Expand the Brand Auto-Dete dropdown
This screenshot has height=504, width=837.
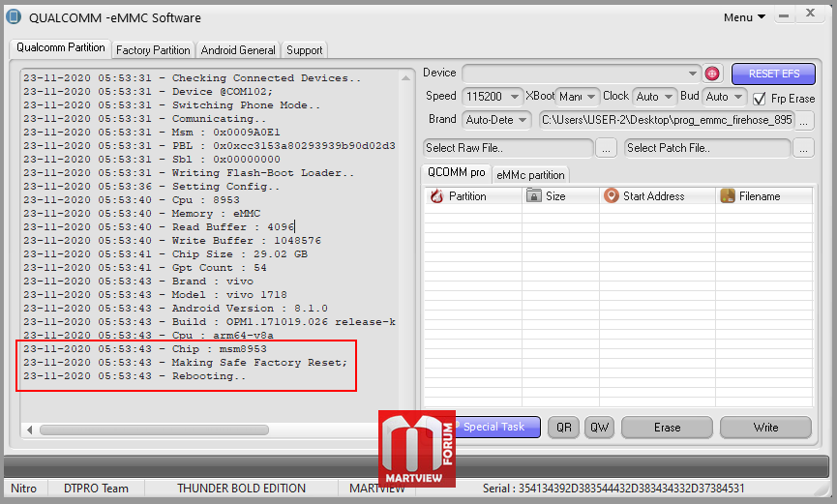(x=523, y=120)
